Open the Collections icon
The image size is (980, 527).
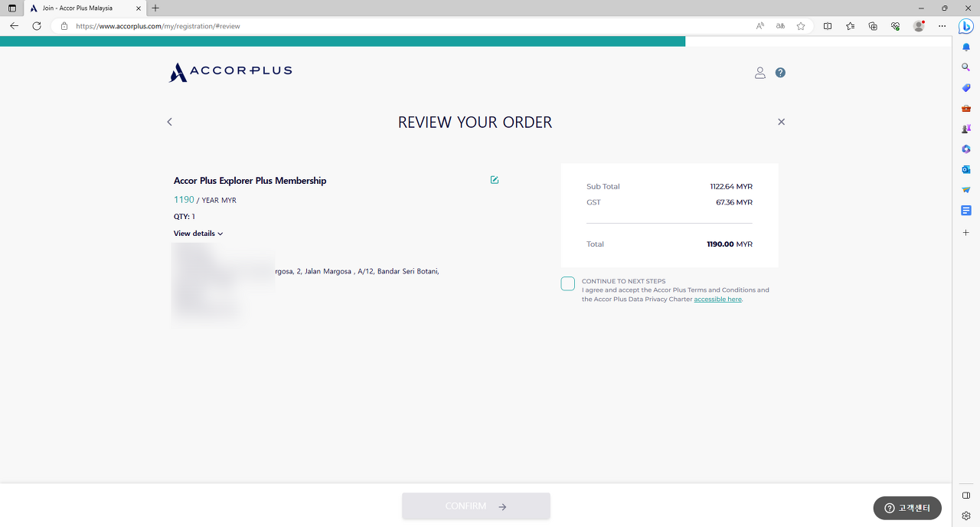(873, 26)
